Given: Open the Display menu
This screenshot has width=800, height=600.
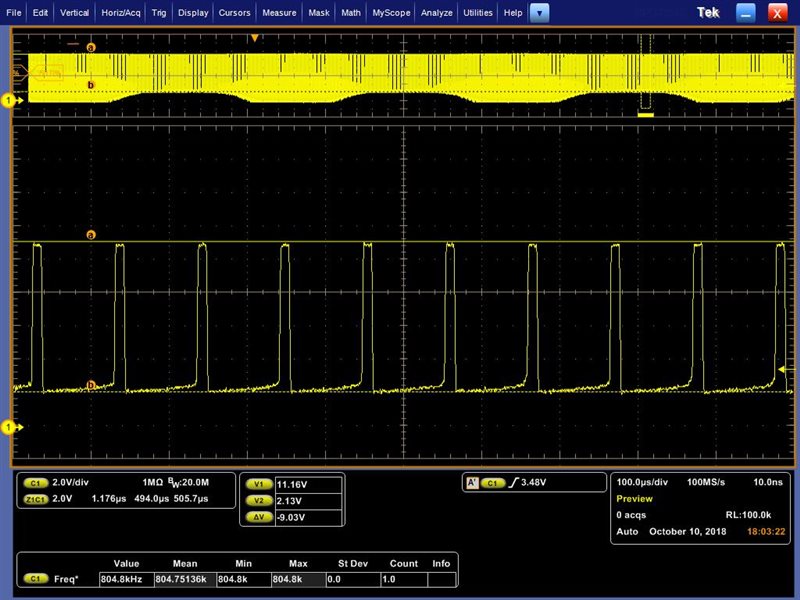Looking at the screenshot, I should [193, 13].
